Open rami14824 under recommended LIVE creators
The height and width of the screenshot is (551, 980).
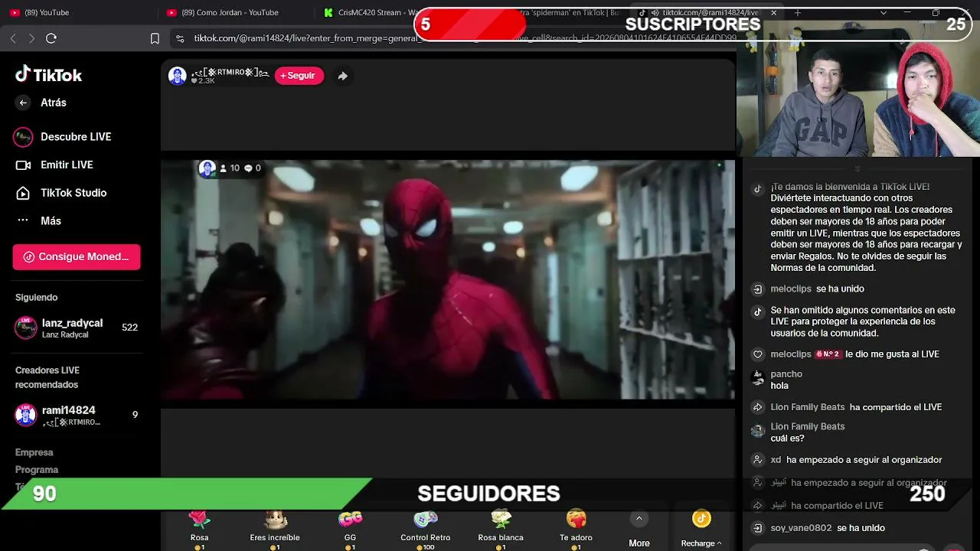point(77,415)
